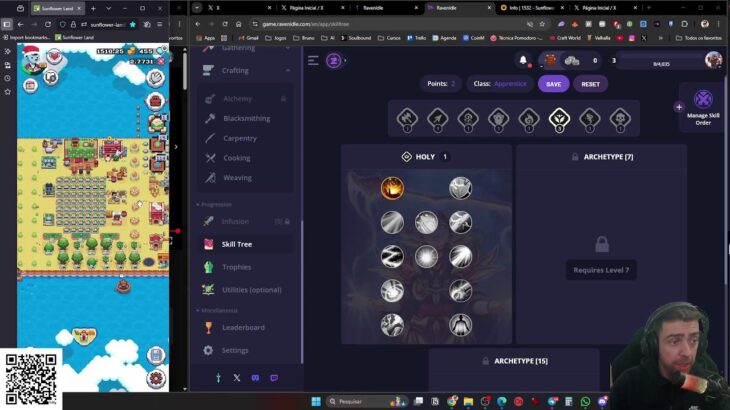Click the experience progress bar
This screenshot has height=410, width=730.
tap(661, 60)
